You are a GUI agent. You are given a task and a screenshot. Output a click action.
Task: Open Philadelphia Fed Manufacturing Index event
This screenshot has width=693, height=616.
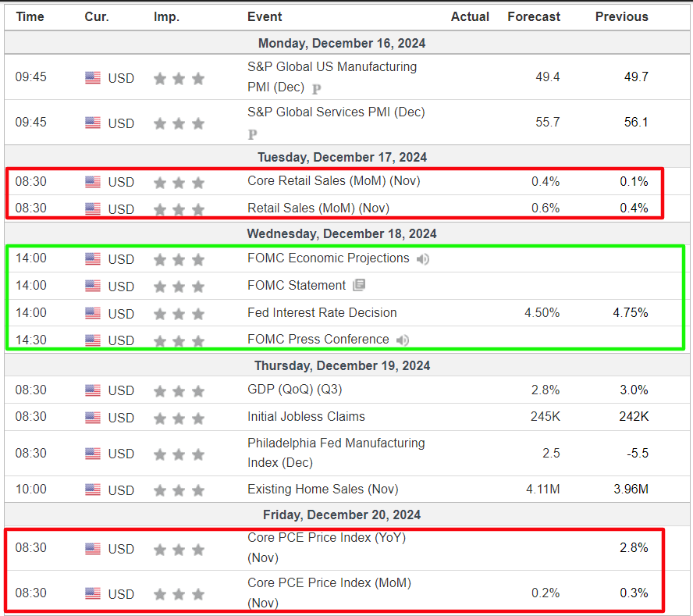[x=336, y=453]
